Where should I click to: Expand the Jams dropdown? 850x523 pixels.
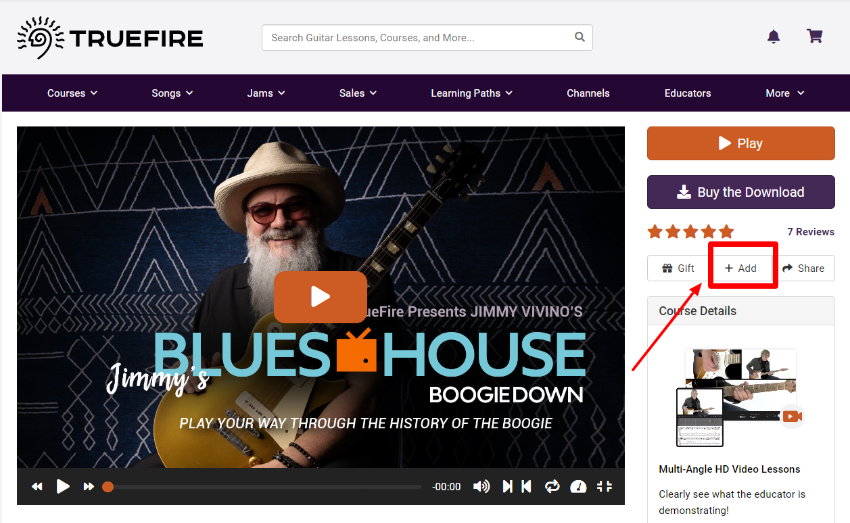coord(266,93)
